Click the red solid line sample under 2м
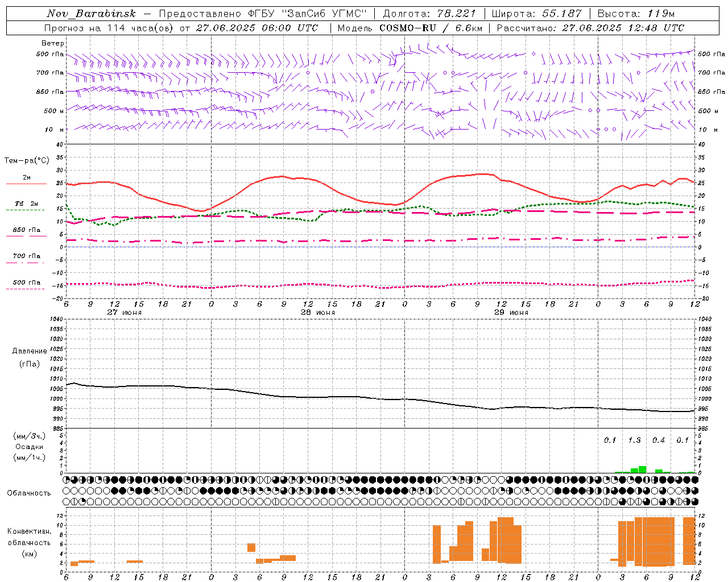The image size is (728, 582). pyautogui.click(x=26, y=184)
